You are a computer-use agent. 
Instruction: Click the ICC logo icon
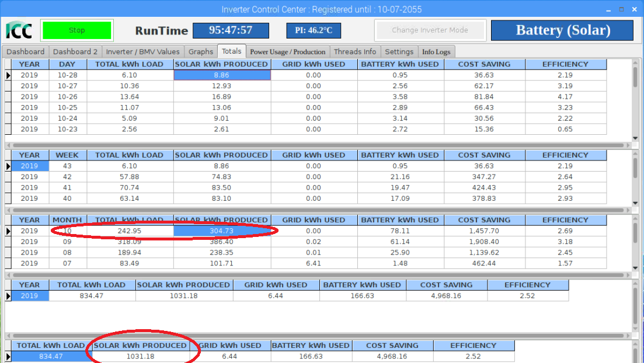(19, 30)
